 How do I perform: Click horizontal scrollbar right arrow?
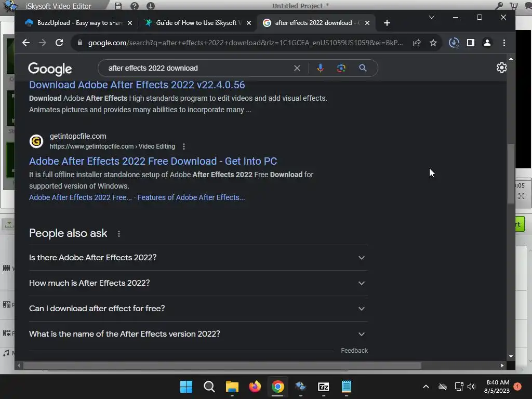pyautogui.click(x=502, y=365)
